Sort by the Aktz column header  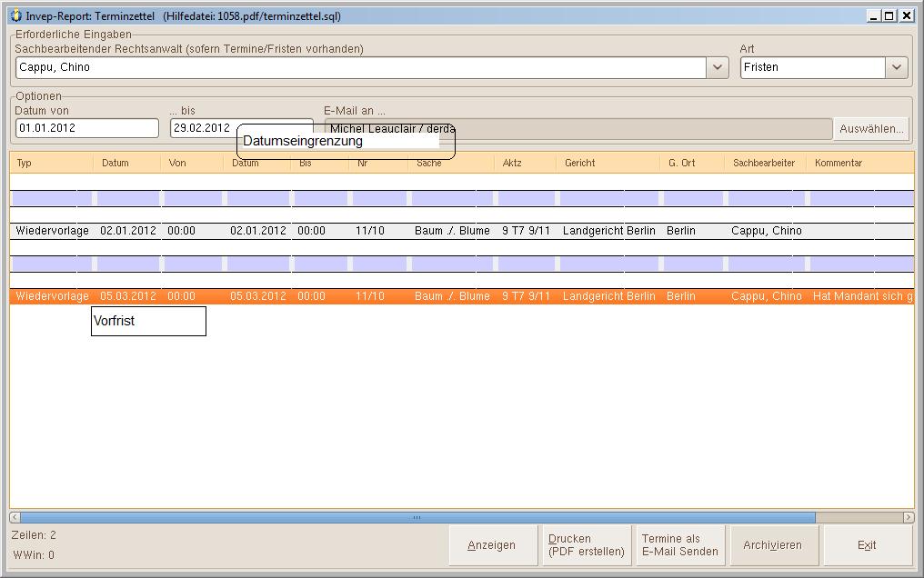pos(525,163)
